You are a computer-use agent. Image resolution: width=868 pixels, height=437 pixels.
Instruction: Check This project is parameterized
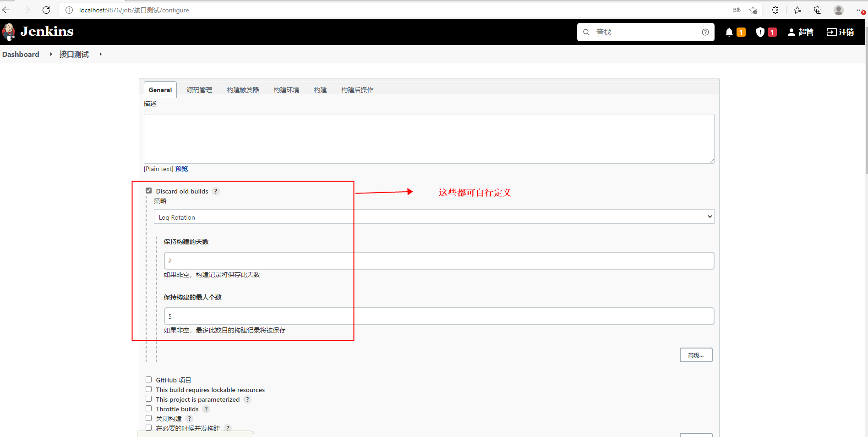(x=149, y=399)
